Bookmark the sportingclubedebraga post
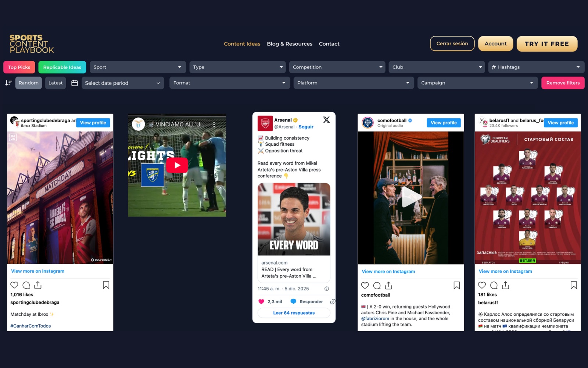588x368 pixels. tap(106, 285)
